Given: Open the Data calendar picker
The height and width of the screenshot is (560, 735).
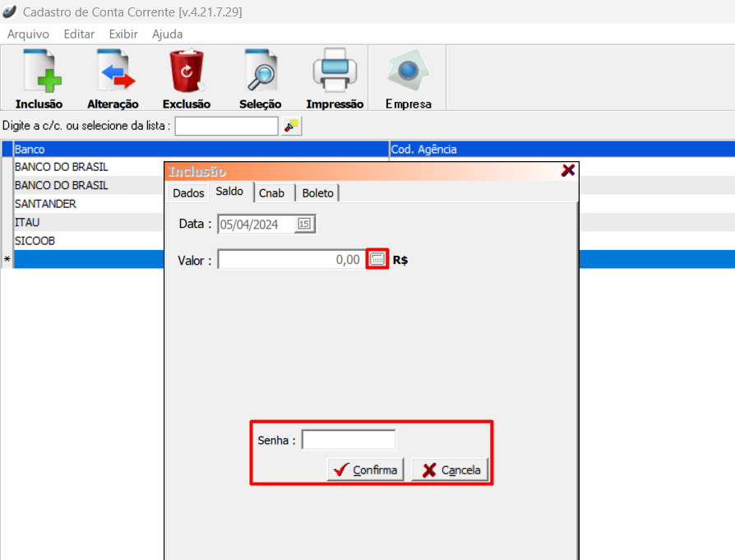Looking at the screenshot, I should tap(304, 224).
